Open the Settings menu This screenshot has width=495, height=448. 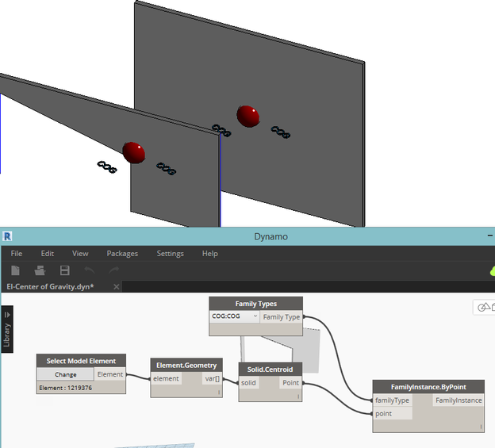tap(170, 254)
